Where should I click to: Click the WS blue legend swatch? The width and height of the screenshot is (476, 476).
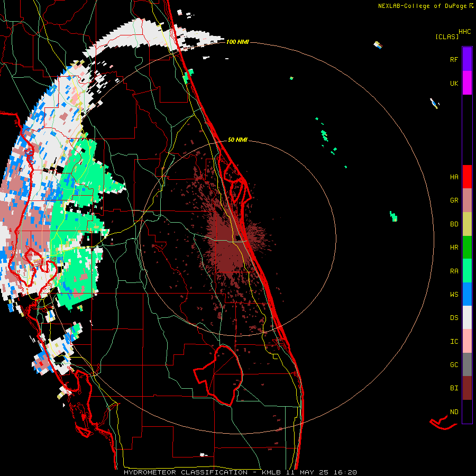tap(467, 294)
